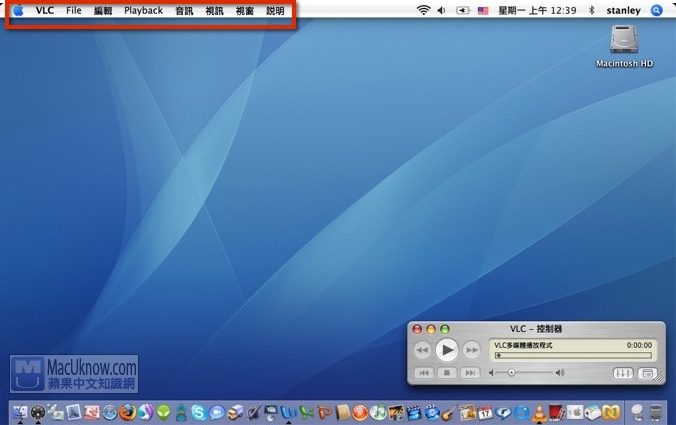This screenshot has width=676, height=425.
Task: Open Spotlight search
Action: pos(656,10)
